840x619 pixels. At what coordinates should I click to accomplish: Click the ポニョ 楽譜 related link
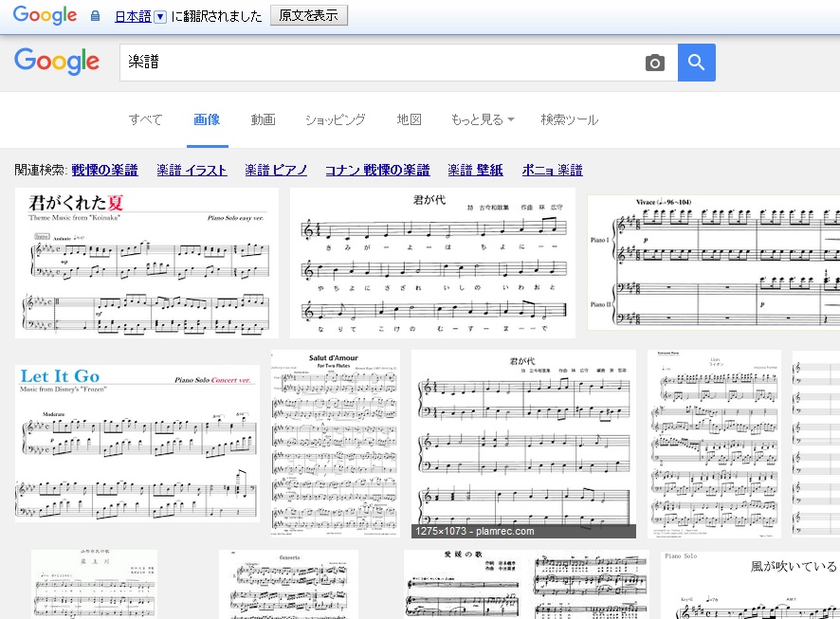tap(552, 171)
